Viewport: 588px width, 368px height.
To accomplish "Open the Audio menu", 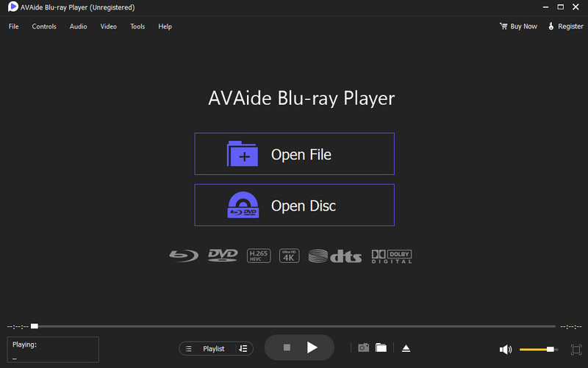I will click(x=78, y=26).
